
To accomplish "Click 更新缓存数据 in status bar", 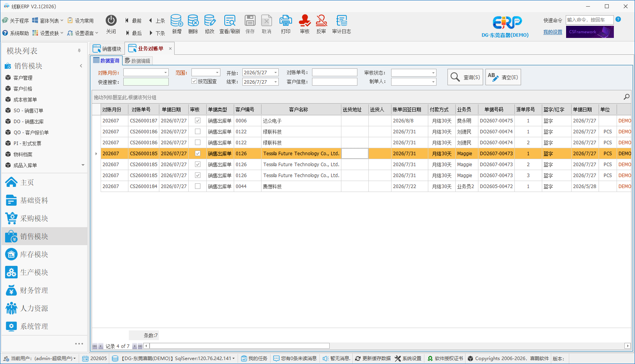I will [x=373, y=359].
